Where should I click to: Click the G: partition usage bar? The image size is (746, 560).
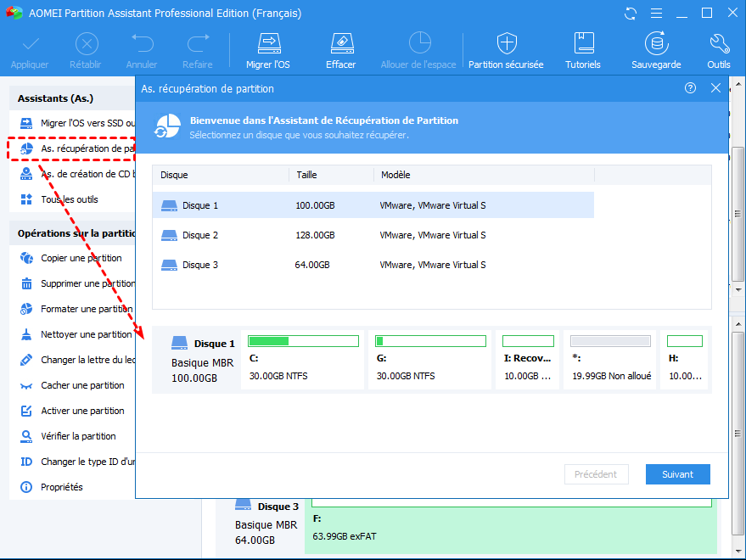[x=430, y=340]
